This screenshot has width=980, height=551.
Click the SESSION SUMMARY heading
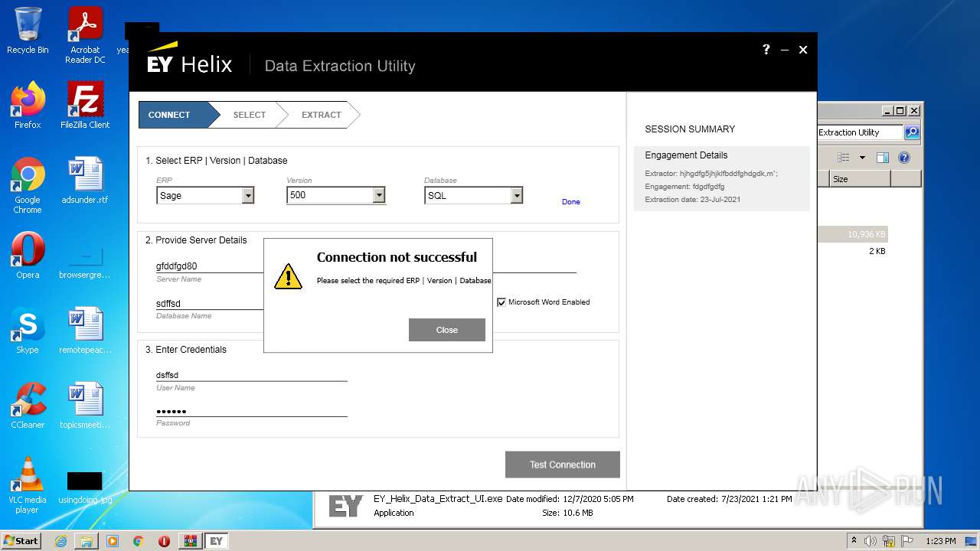(x=690, y=129)
